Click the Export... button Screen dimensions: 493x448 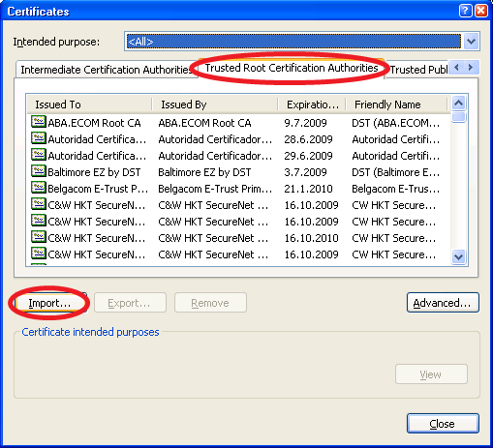(x=130, y=303)
